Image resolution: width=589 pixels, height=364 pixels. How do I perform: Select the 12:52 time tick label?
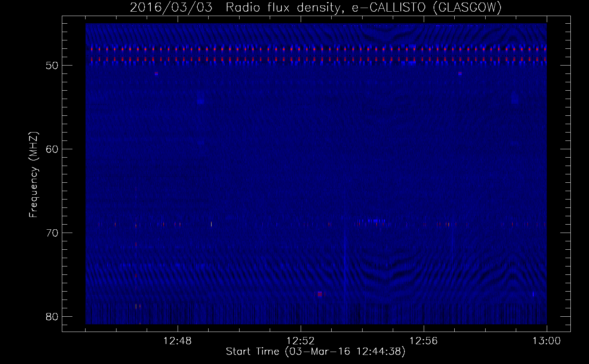[x=301, y=341]
